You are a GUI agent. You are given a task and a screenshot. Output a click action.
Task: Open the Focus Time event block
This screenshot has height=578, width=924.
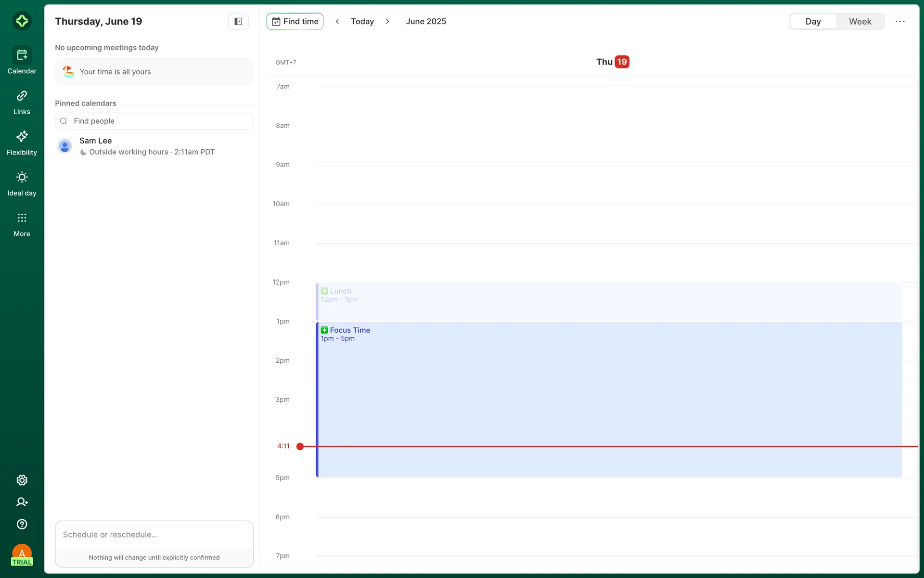[609, 400]
